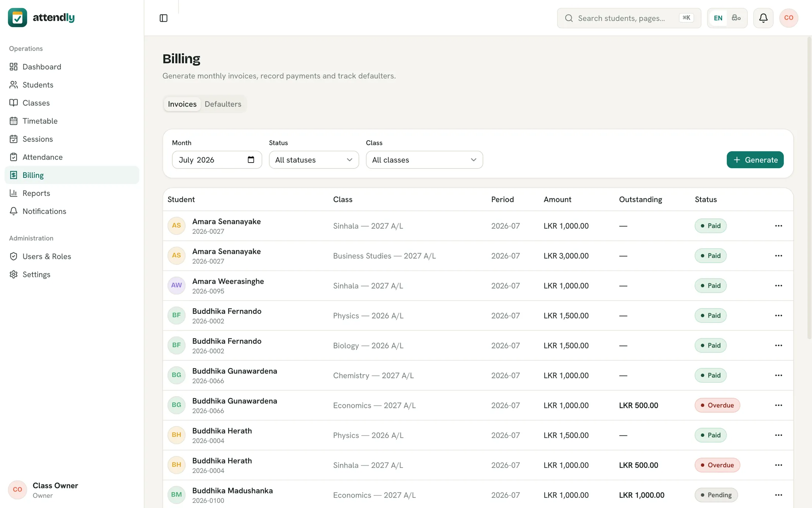Open the calendar picker in Month field

click(251, 160)
